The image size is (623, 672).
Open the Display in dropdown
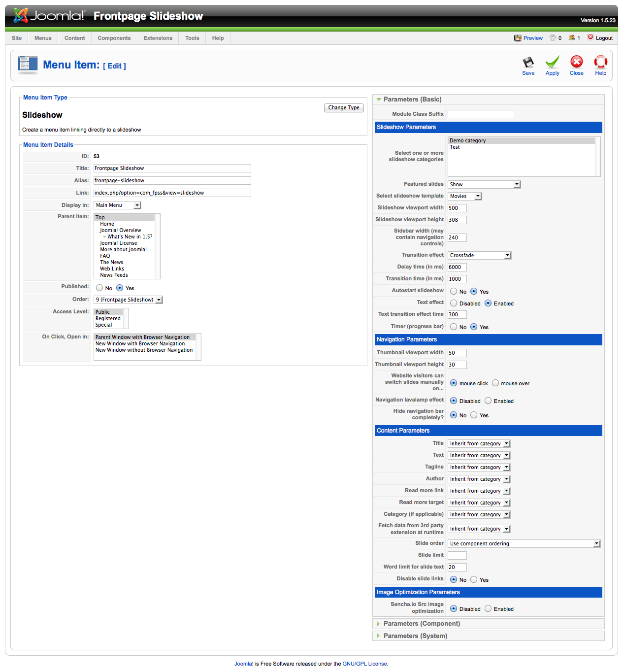point(117,205)
